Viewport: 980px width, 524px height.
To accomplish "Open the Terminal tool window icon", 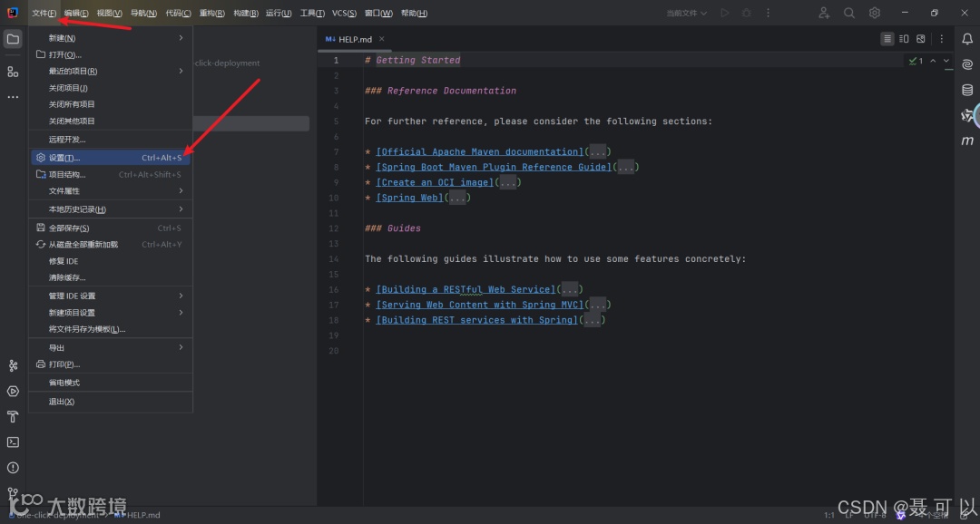I will pos(13,442).
